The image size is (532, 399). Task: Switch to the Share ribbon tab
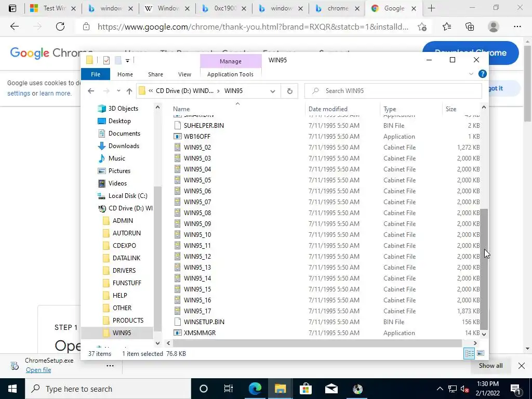click(155, 74)
